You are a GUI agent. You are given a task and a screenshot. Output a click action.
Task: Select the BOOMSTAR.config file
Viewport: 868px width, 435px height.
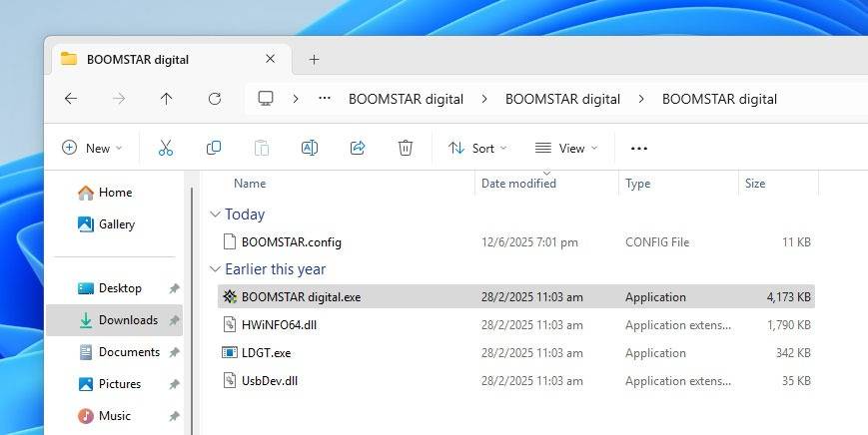[x=291, y=242]
